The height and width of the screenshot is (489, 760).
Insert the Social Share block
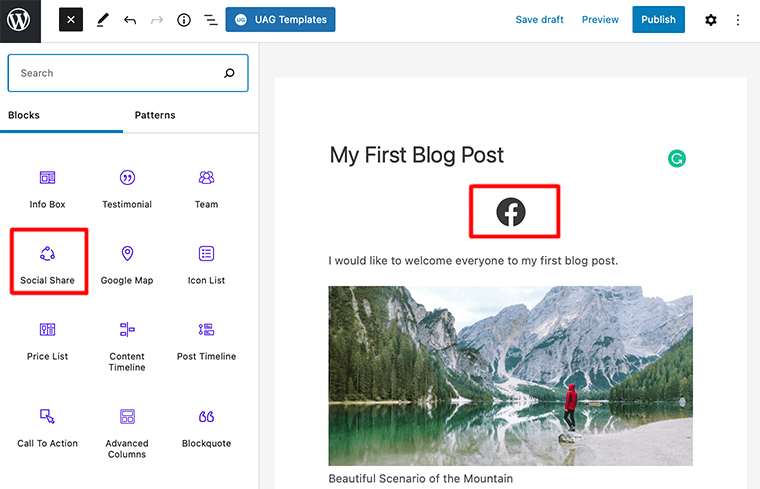pos(48,262)
